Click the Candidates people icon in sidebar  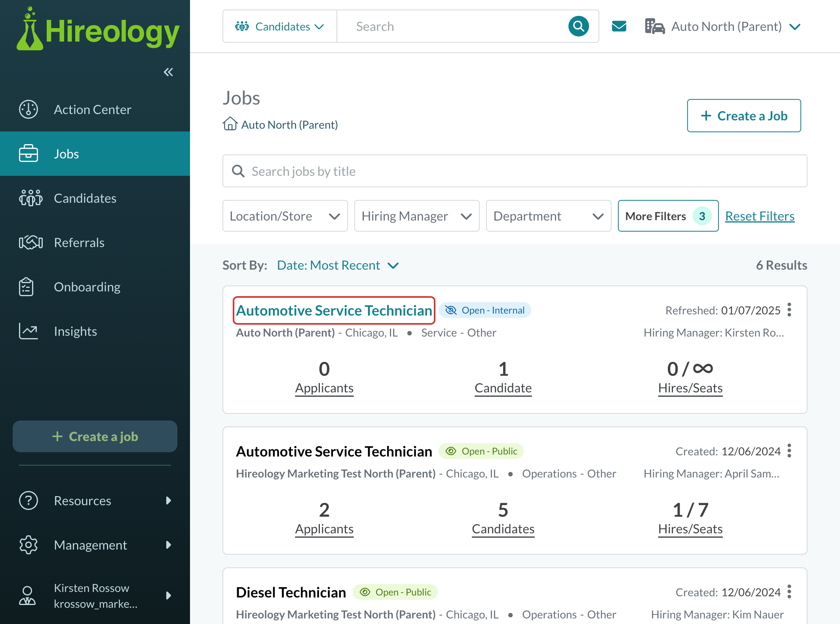tap(30, 198)
